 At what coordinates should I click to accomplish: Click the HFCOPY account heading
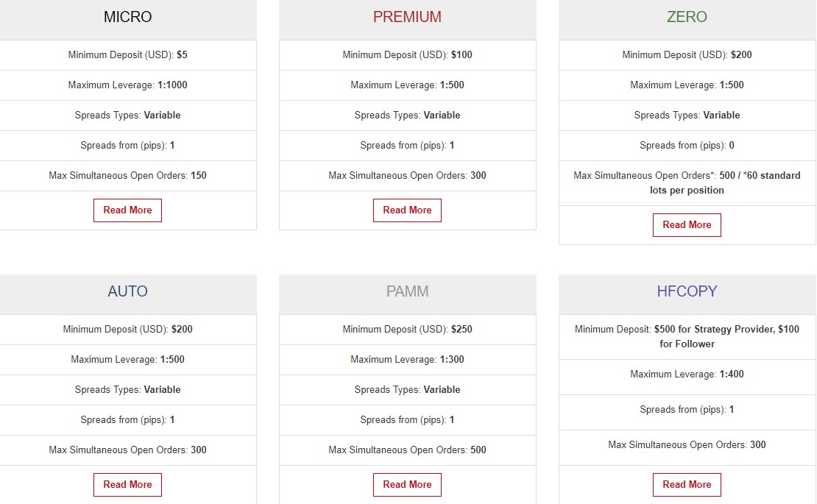click(x=687, y=291)
